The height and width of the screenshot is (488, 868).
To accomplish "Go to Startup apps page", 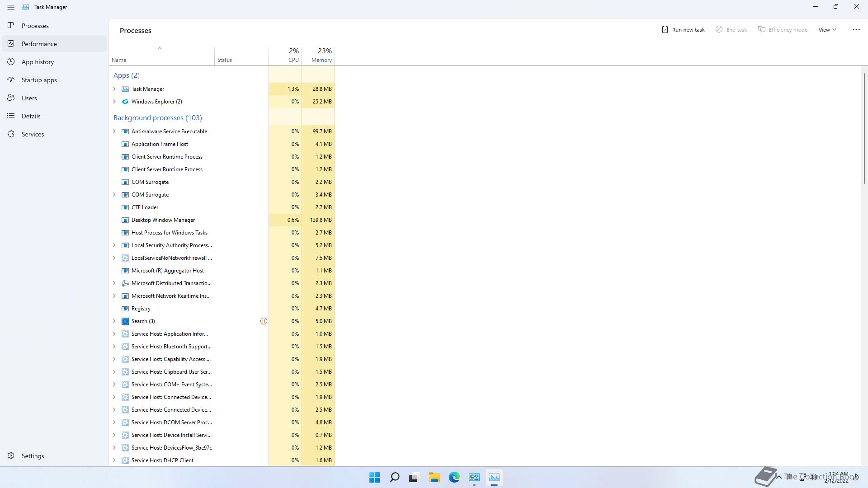I will 54,80.
